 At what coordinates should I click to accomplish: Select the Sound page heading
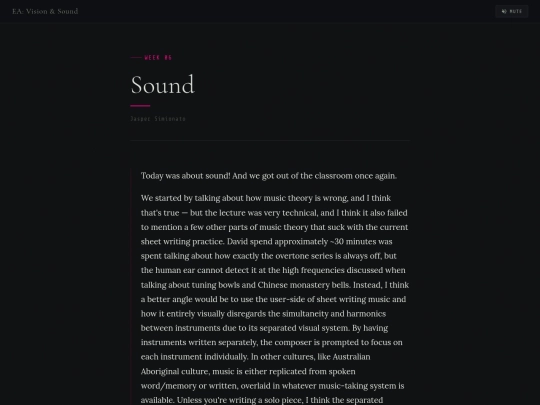(x=163, y=85)
